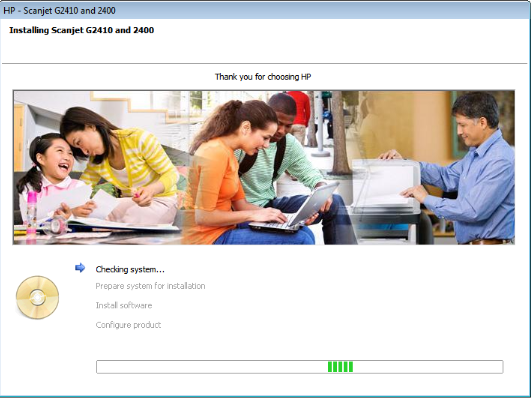Click the 'Install software' step label
This screenshot has height=398, width=531.
[124, 306]
